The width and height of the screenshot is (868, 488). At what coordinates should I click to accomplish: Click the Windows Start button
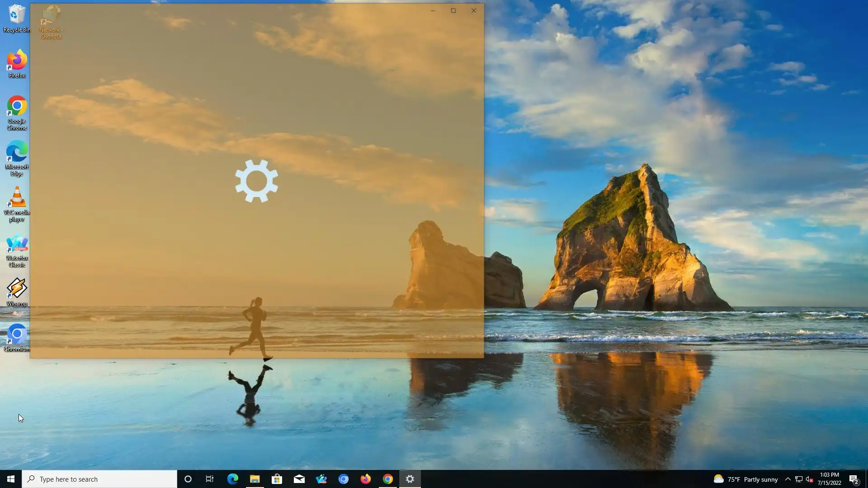(x=11, y=479)
